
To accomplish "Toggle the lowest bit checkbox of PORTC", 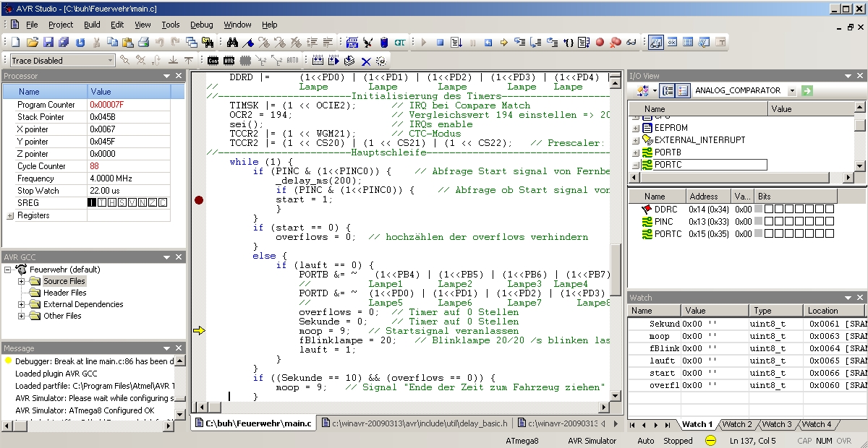I will coord(830,234).
